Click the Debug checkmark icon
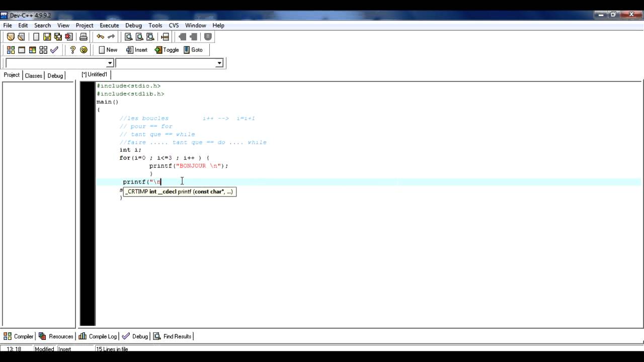The image size is (644, 362). 54,50
